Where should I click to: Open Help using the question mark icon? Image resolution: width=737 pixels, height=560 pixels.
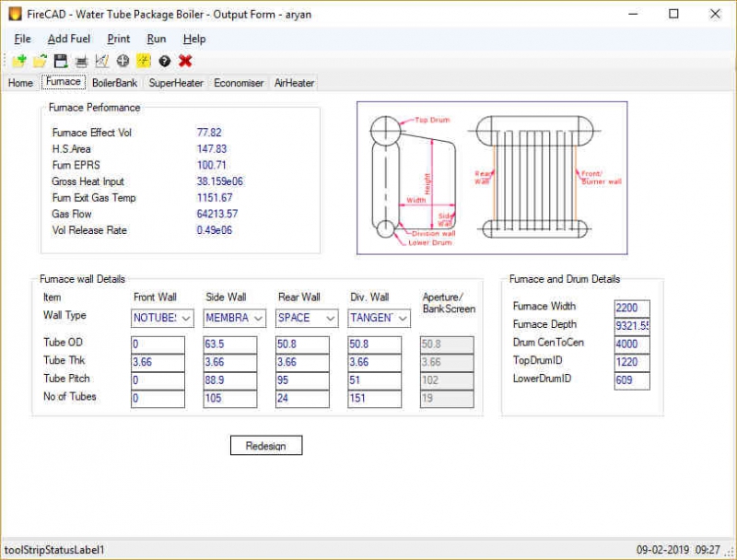(x=165, y=61)
